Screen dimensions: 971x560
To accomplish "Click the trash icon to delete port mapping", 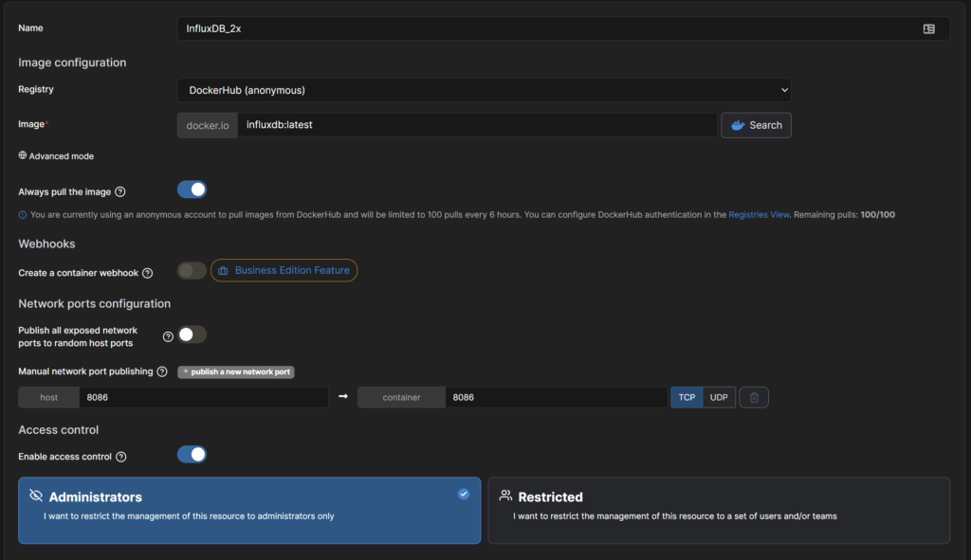I will coord(754,398).
